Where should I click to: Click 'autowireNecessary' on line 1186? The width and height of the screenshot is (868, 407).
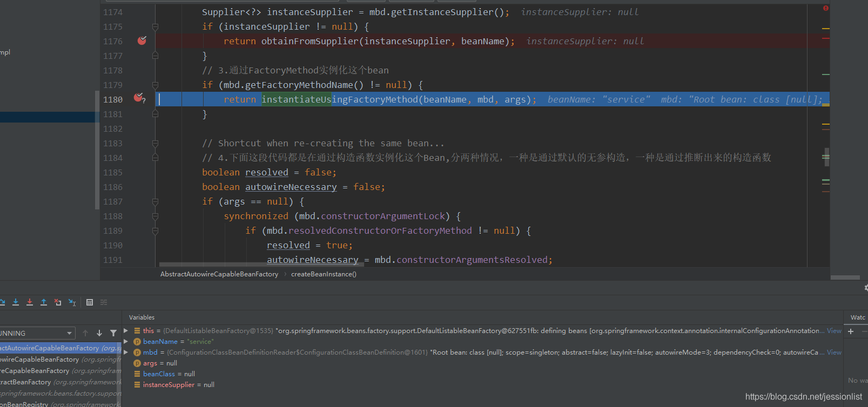291,187
